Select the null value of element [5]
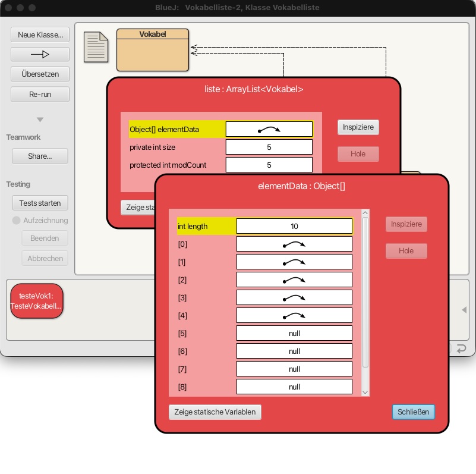 [x=294, y=334]
